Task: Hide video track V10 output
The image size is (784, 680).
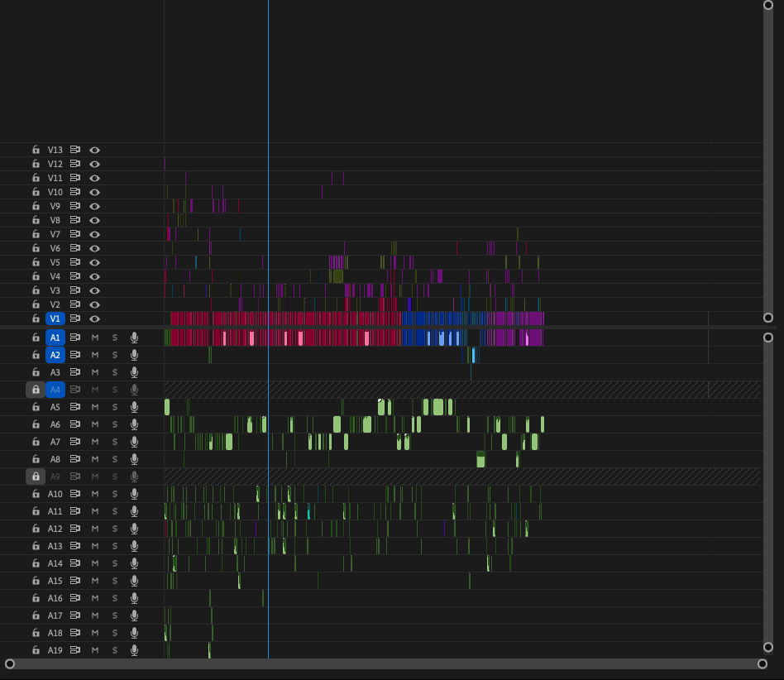Action: [x=94, y=192]
